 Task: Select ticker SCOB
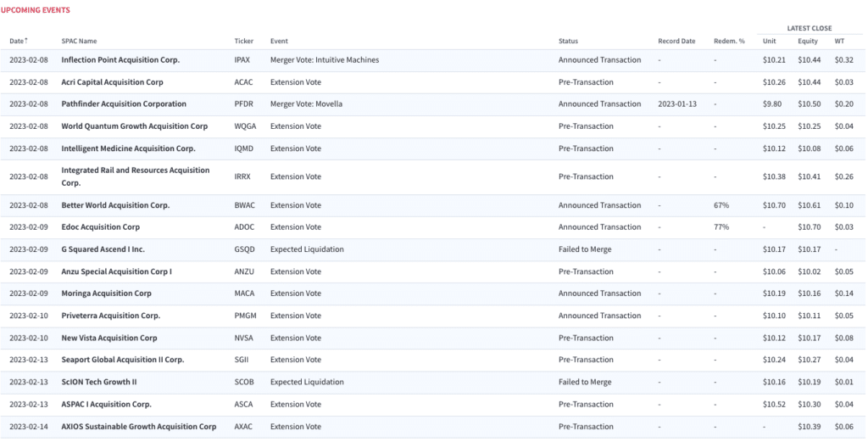click(244, 382)
